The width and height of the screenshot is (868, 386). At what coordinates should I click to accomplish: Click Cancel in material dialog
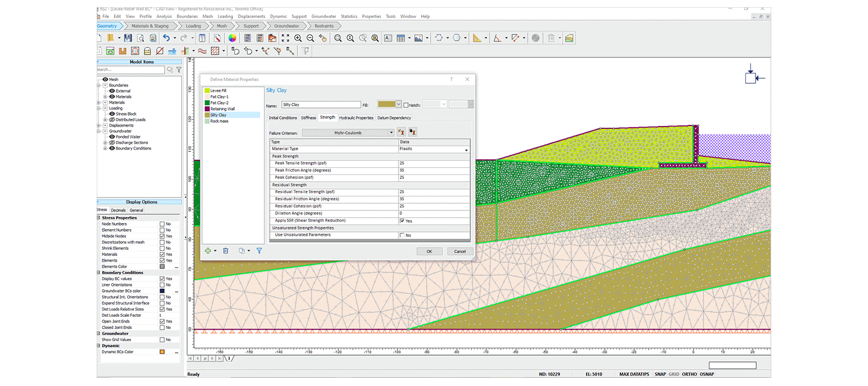pos(460,251)
